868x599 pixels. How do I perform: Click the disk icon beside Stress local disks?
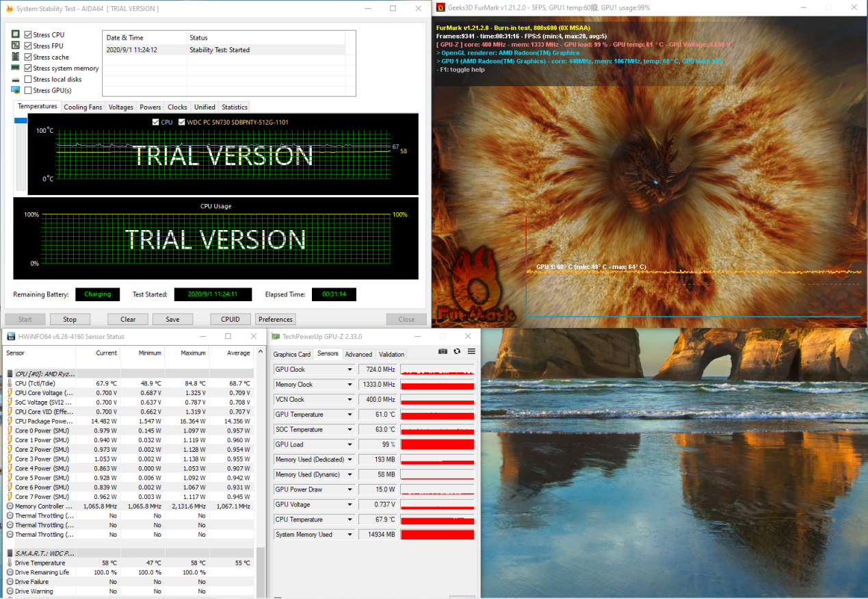pos(16,79)
